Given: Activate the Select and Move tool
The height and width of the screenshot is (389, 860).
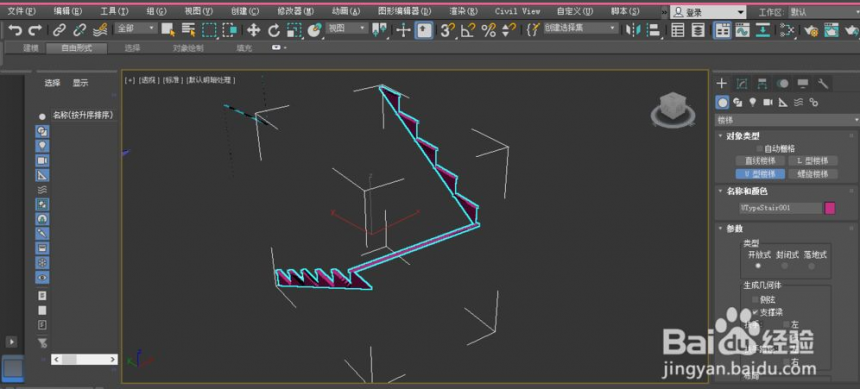Looking at the screenshot, I should pyautogui.click(x=253, y=30).
